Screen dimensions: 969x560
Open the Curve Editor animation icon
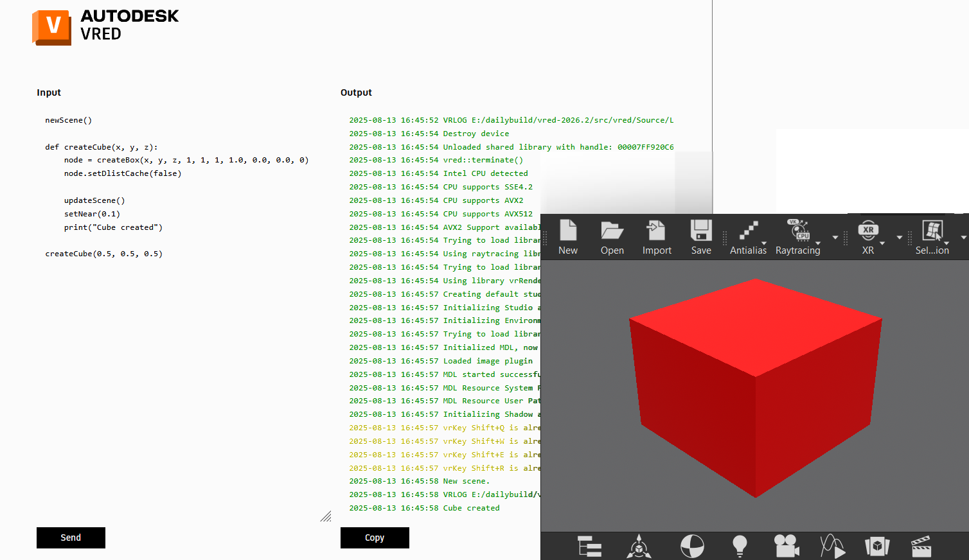pyautogui.click(x=831, y=547)
